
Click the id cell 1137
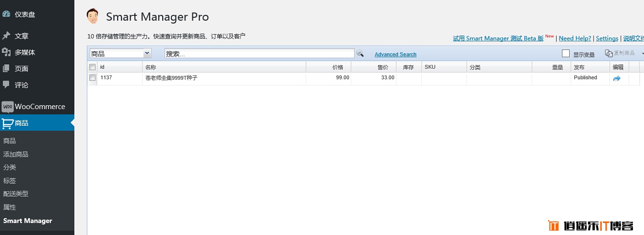coord(106,77)
